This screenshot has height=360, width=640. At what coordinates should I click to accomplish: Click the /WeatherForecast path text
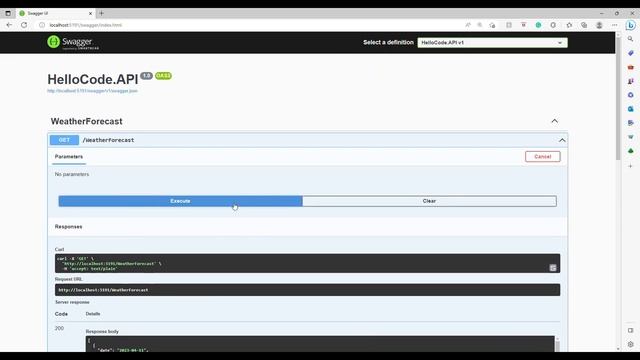pos(108,140)
